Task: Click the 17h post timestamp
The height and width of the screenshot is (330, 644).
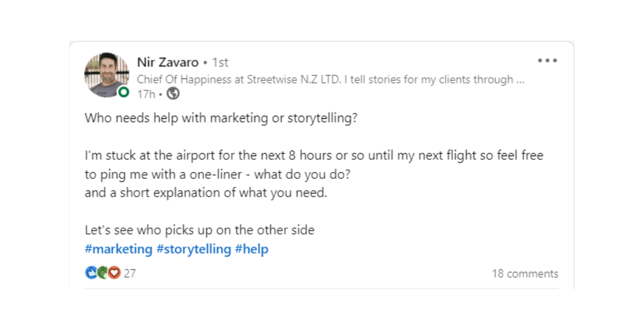Action: coord(146,94)
